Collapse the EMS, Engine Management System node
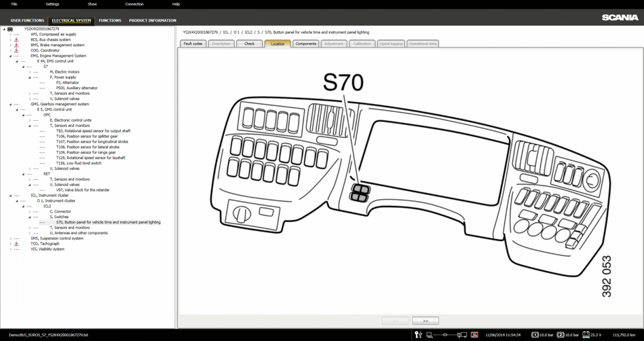The width and height of the screenshot is (644, 341). click(10, 56)
